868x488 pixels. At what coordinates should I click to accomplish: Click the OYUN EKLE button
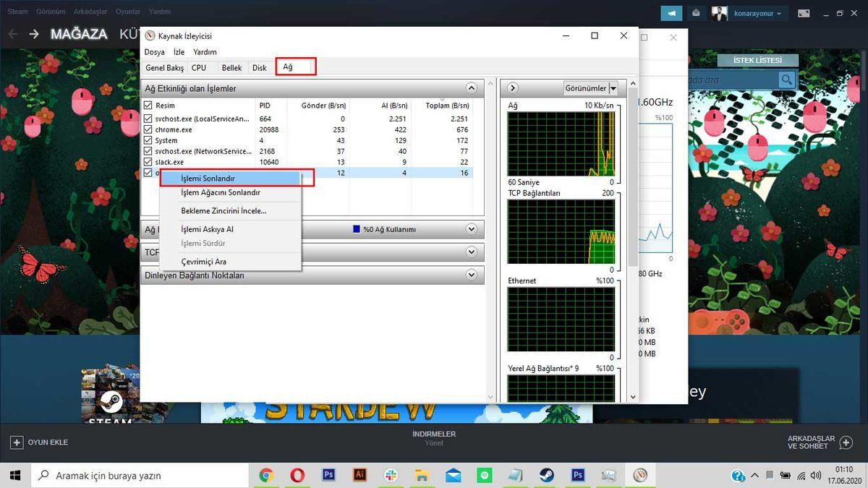pyautogui.click(x=40, y=442)
